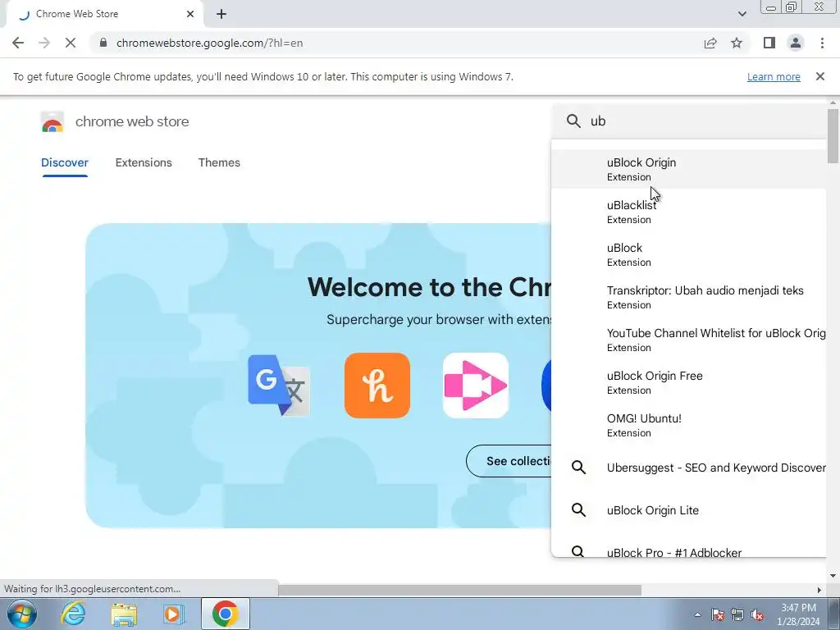Show hidden system tray icons
This screenshot has width=840, height=630.
point(697,614)
